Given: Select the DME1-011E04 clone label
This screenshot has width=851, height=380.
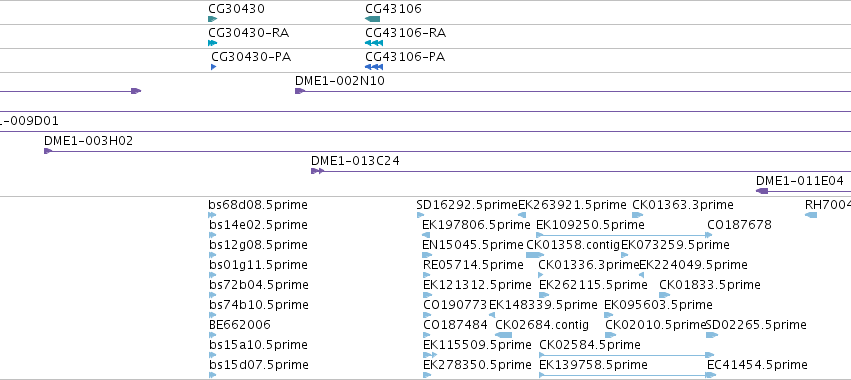Looking at the screenshot, I should click(799, 181).
